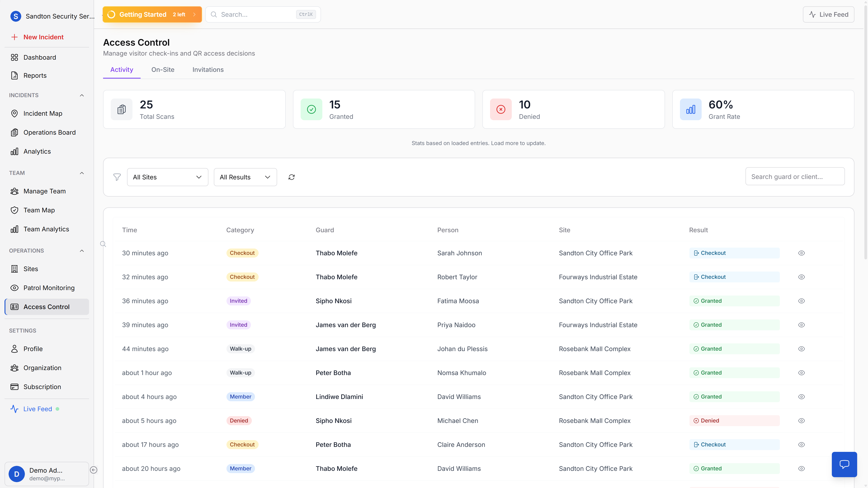Click the Denied stat card icon
The height and width of the screenshot is (488, 868).
[x=501, y=109]
